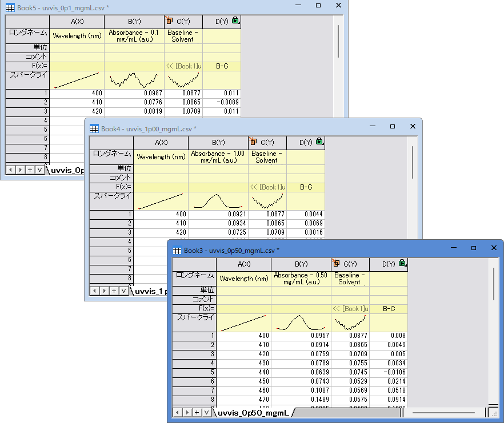The image size is (504, 423).
Task: Add a new sheet with plus button in Book3
Action: [x=197, y=412]
